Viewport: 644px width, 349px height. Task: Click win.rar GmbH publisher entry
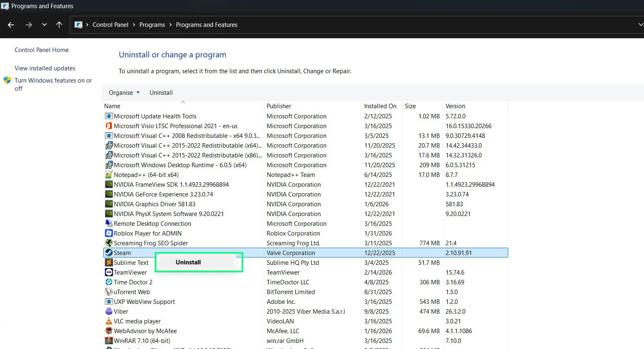click(285, 340)
